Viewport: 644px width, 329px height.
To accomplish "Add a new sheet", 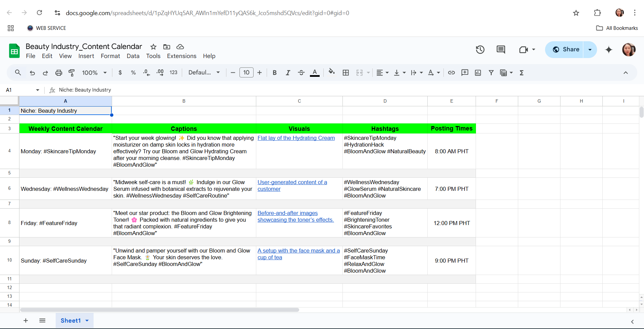I will [25, 321].
